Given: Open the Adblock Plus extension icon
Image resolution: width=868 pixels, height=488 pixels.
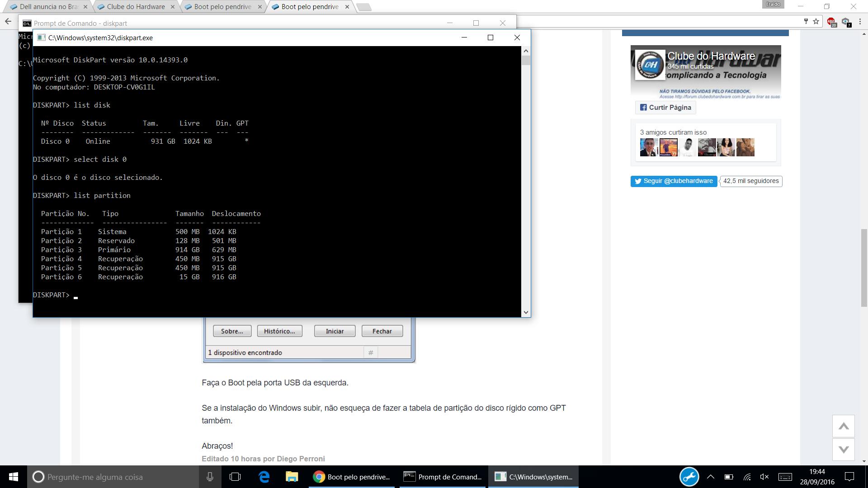Looking at the screenshot, I should [x=831, y=22].
